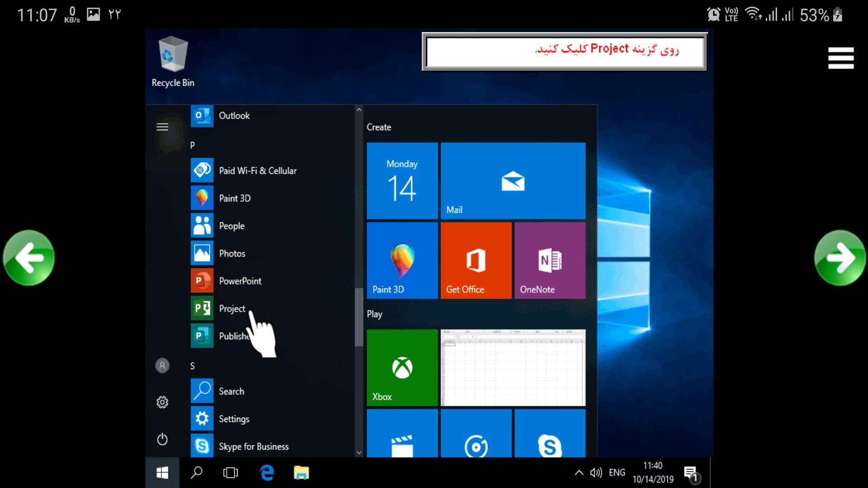Open the volume speaker control
868x488 pixels.
(596, 473)
